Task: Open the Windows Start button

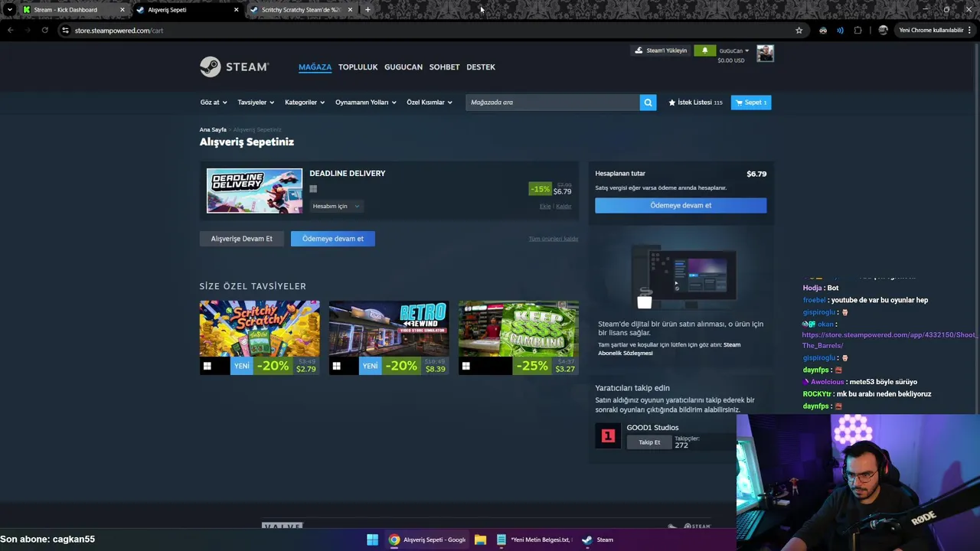Action: point(372,540)
